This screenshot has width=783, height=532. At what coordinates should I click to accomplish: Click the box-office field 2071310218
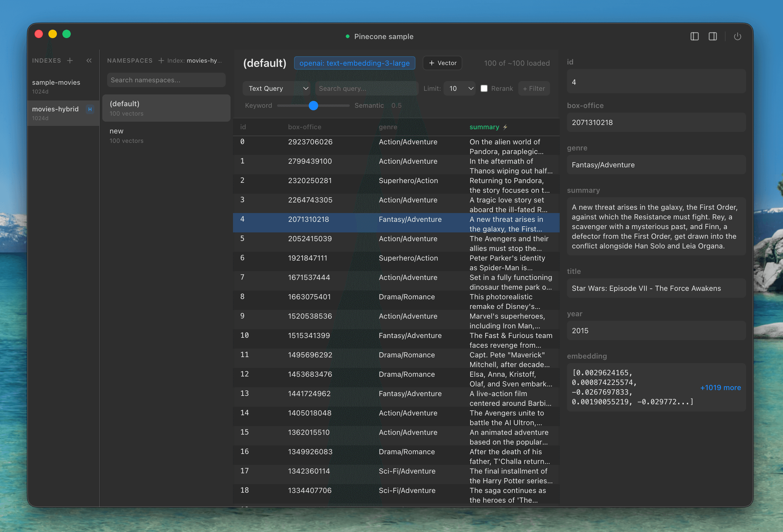pos(656,122)
